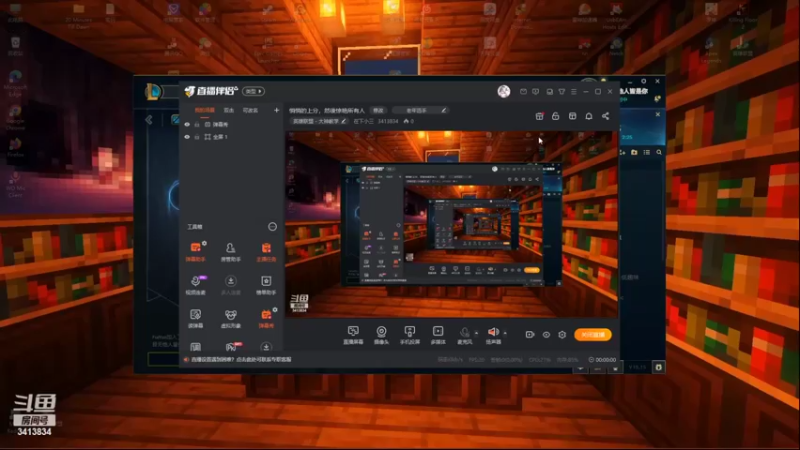This screenshot has height=450, width=800.
Task: Hide the first source layer via eye
Action: click(x=187, y=124)
